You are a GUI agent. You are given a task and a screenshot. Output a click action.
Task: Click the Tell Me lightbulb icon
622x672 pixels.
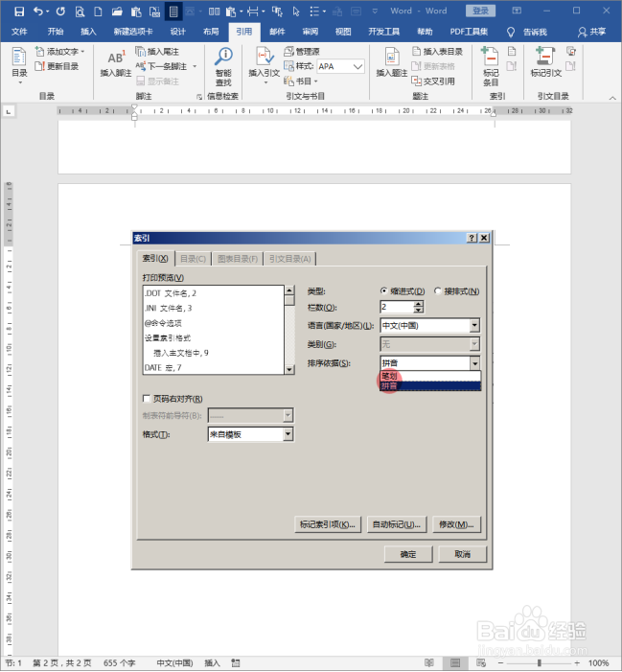511,33
